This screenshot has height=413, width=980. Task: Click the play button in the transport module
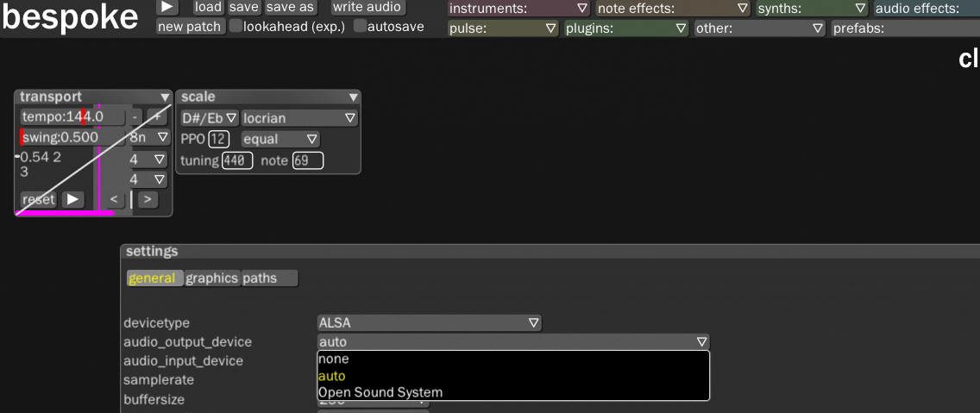[72, 199]
